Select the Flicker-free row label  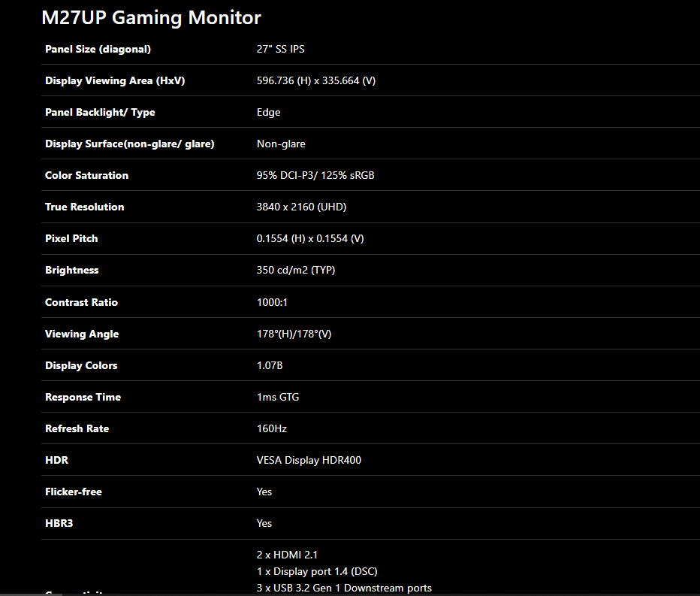tap(73, 492)
